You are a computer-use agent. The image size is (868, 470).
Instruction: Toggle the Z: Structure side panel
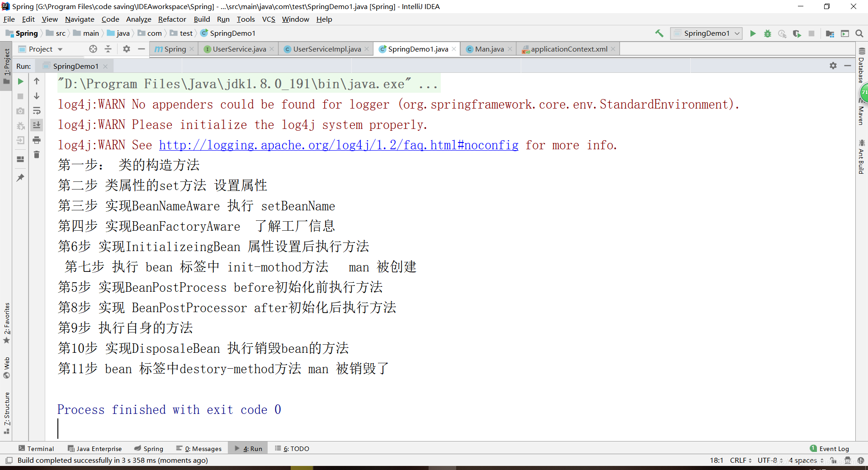6,413
